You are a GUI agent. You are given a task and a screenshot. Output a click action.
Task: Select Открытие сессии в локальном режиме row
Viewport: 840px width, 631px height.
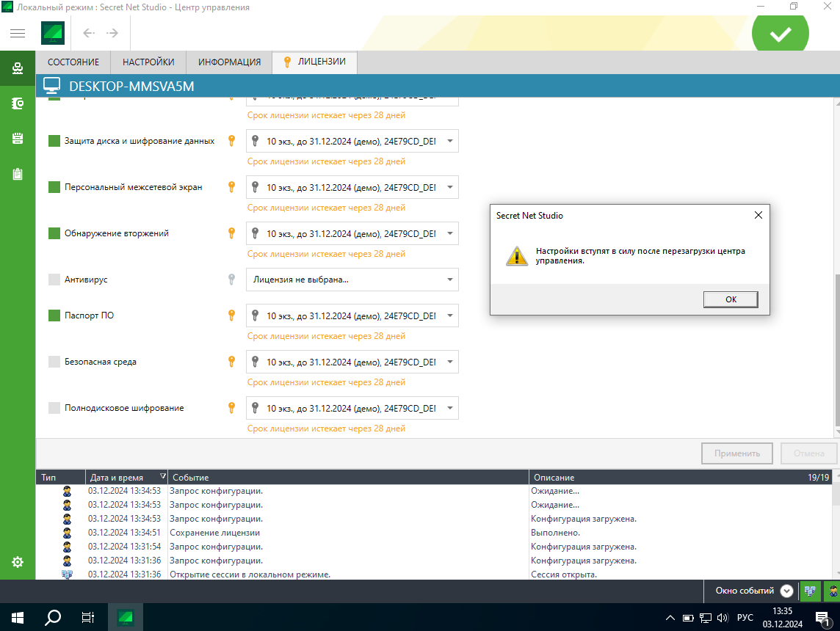pos(434,575)
